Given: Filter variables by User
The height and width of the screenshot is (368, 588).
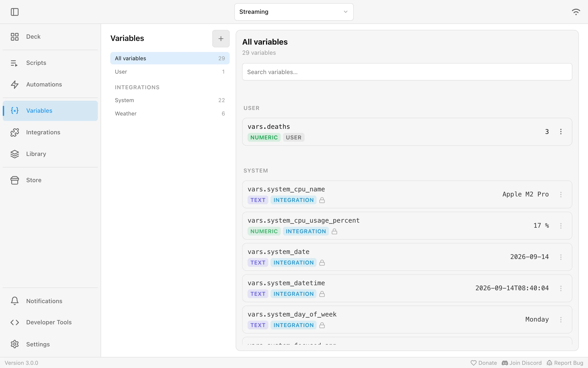Looking at the screenshot, I should pos(170,72).
